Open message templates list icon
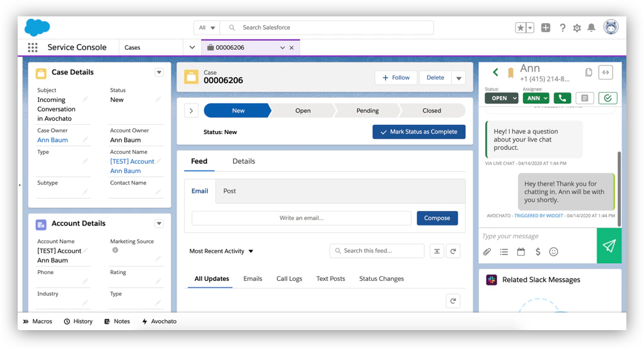This screenshot has width=644, height=349. [x=504, y=252]
